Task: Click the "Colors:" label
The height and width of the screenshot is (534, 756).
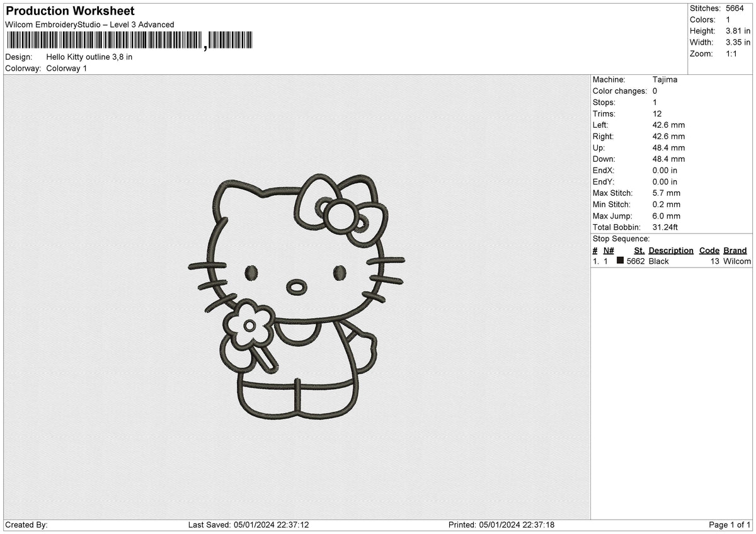Action: point(702,20)
